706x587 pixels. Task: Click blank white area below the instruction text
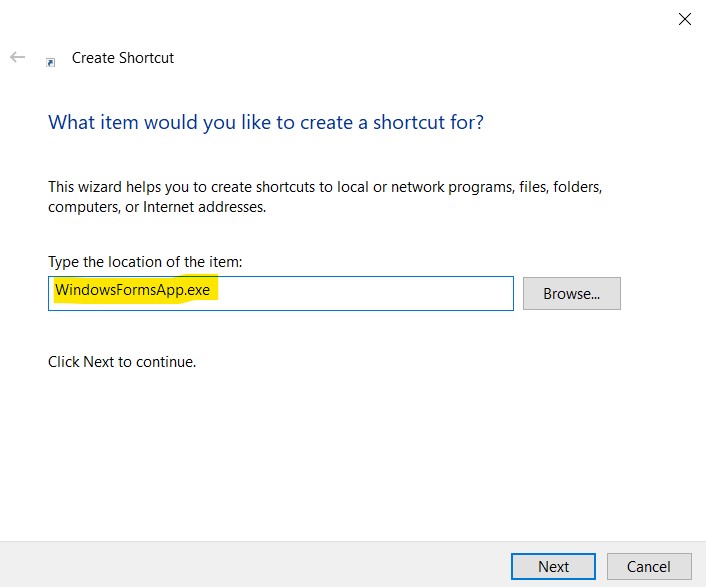tap(350, 450)
